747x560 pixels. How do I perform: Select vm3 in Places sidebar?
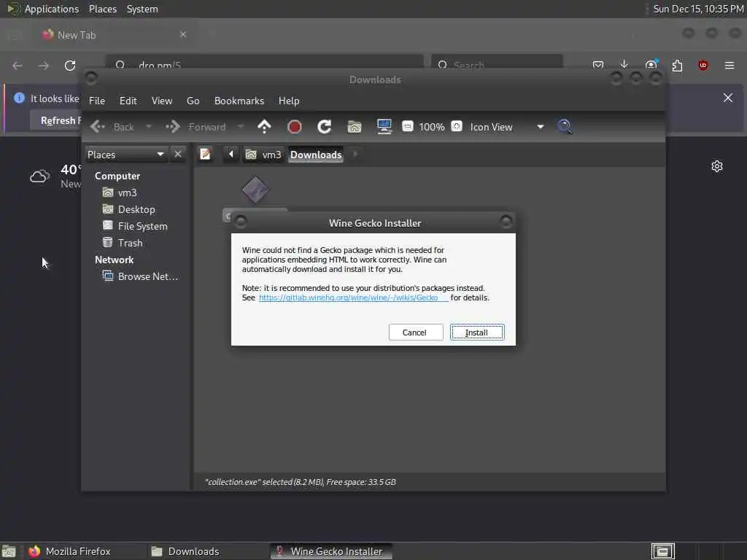click(127, 192)
